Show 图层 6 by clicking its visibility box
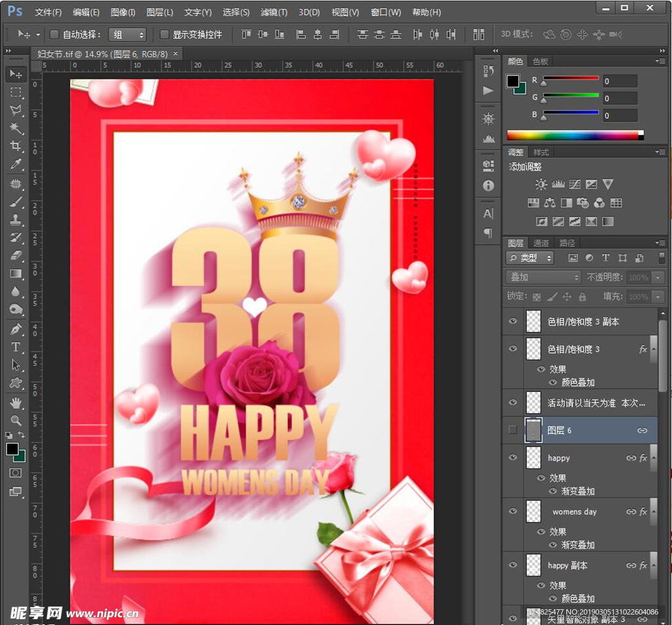Image resolution: width=672 pixels, height=625 pixels. 513,430
